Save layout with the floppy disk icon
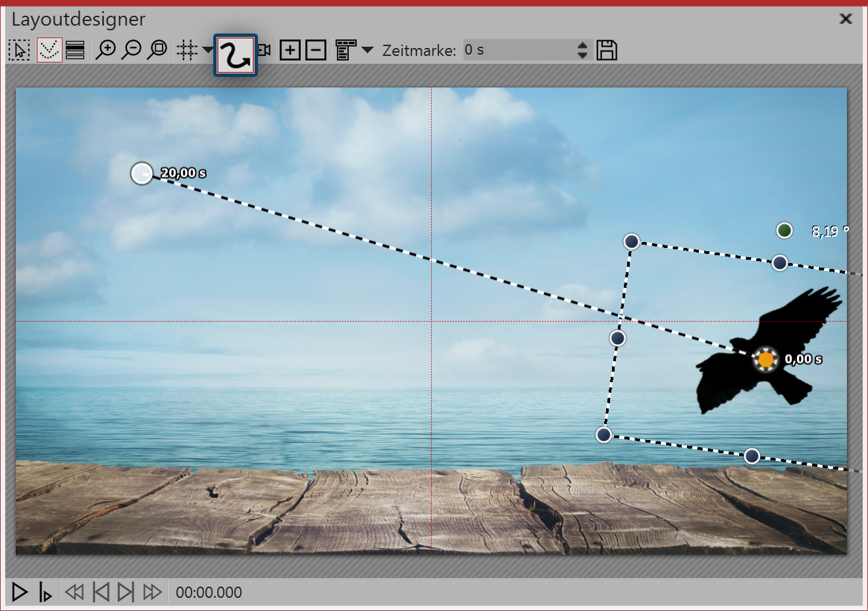This screenshot has width=868, height=611. tap(606, 50)
